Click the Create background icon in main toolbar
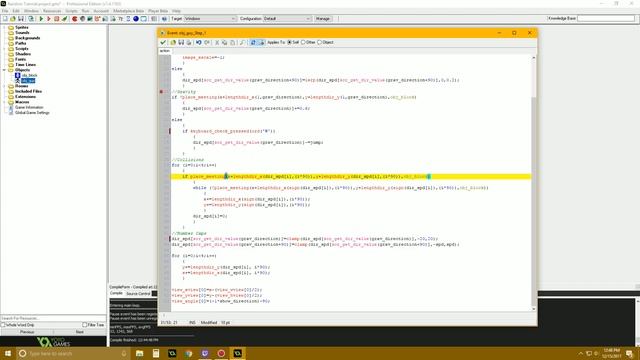The image size is (640, 360). 90,19
